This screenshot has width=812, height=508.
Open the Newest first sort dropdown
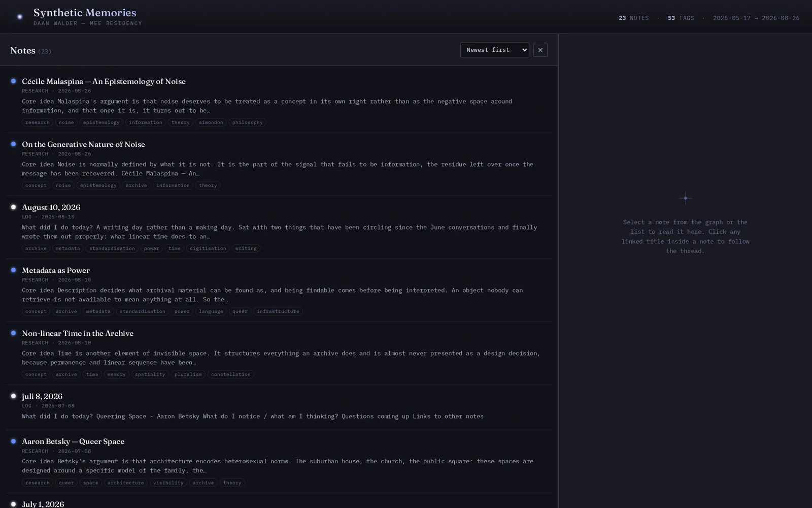pos(494,50)
